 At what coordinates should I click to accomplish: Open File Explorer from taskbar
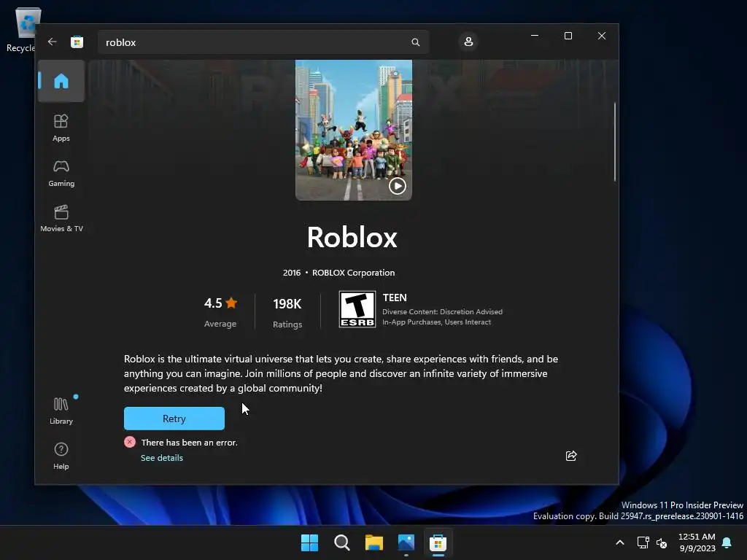tap(374, 542)
